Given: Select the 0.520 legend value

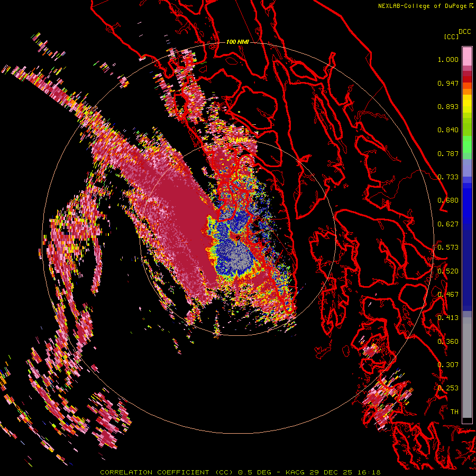Looking at the screenshot, I should click(x=448, y=271).
